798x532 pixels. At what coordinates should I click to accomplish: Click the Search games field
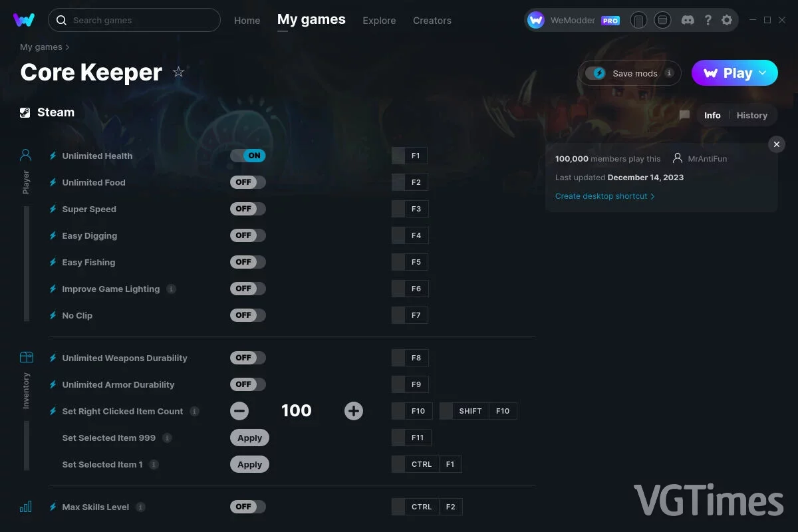tap(134, 20)
